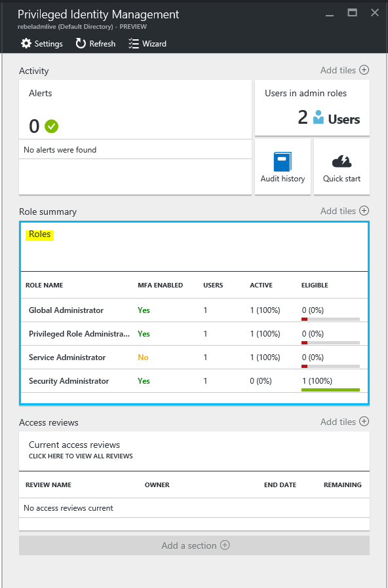Screen dimensions: 388x588
Task: Click Privileged Role Administrator eligible progress bar
Action: pos(330,342)
